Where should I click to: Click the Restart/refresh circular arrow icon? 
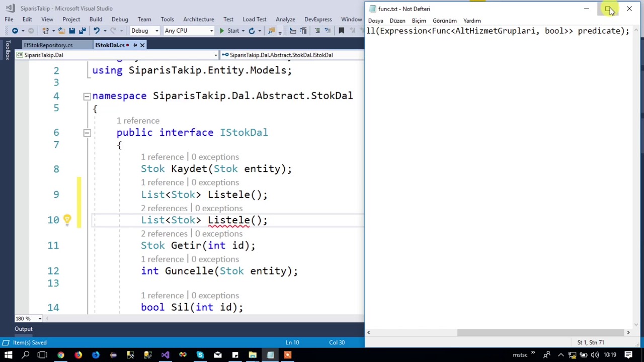(252, 31)
